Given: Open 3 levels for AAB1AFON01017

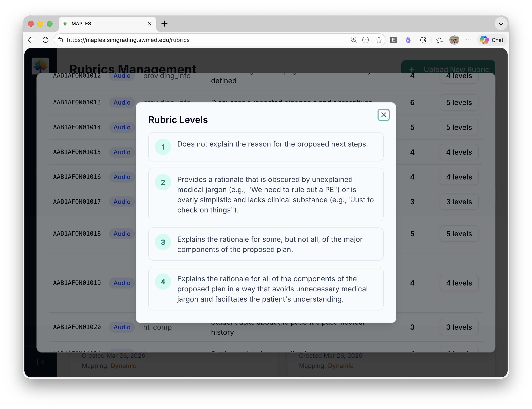Looking at the screenshot, I should [x=459, y=202].
